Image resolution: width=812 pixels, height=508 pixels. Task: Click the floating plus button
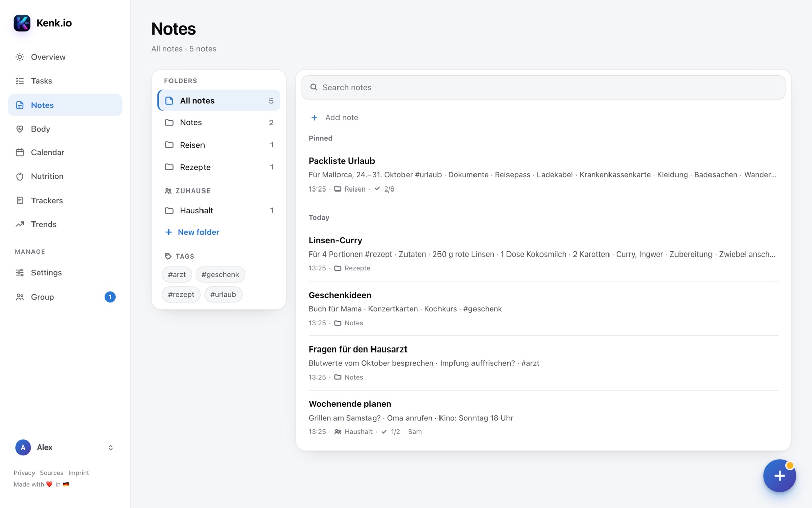[x=780, y=476]
